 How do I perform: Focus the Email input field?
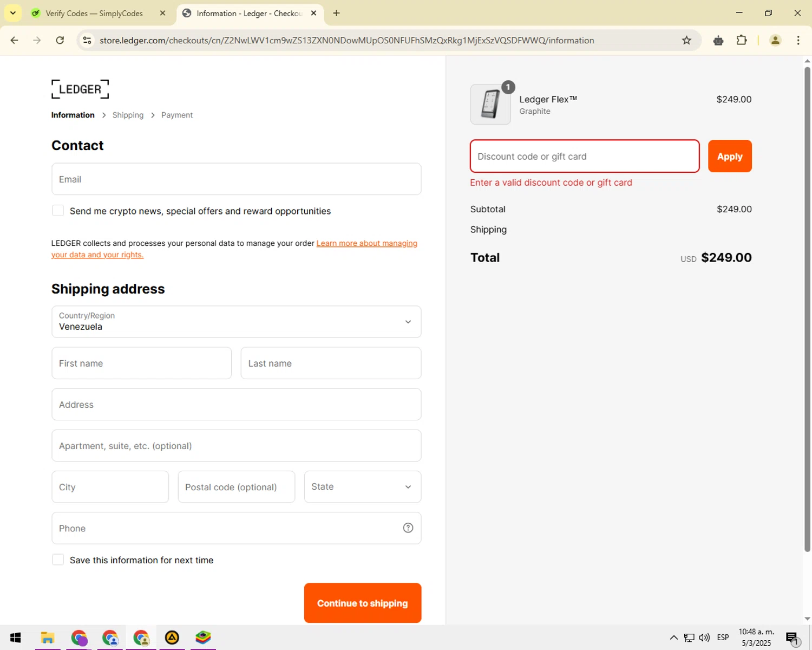[x=237, y=179]
